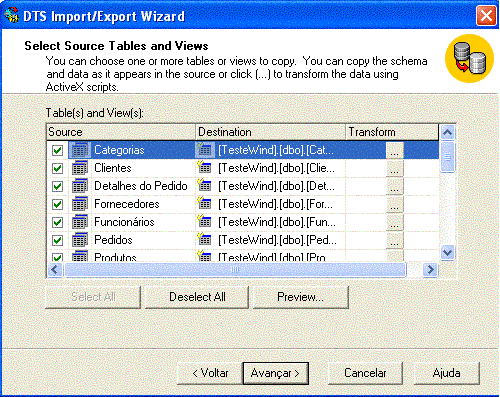Open the Preview... dialog button
Viewport: 500px width, 397px height.
coord(301,297)
